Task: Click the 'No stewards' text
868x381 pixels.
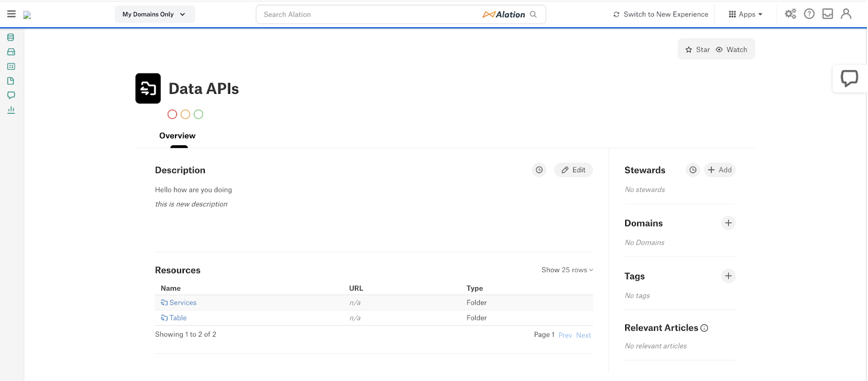Action: click(x=645, y=190)
